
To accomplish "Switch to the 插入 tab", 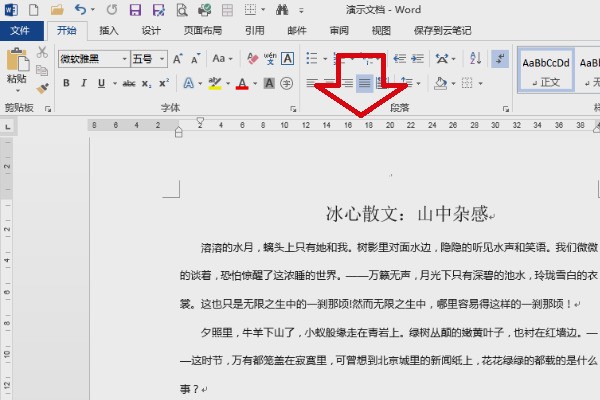I will (109, 31).
